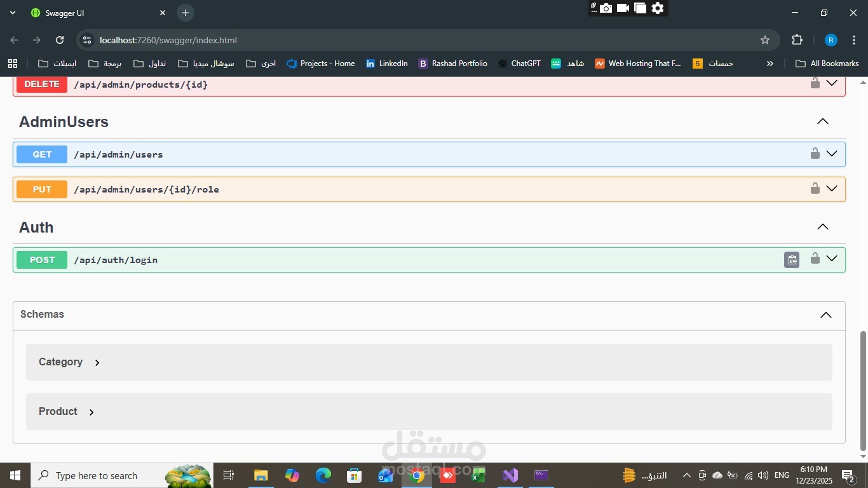Collapse the AdminUsers section arrow

click(x=823, y=121)
